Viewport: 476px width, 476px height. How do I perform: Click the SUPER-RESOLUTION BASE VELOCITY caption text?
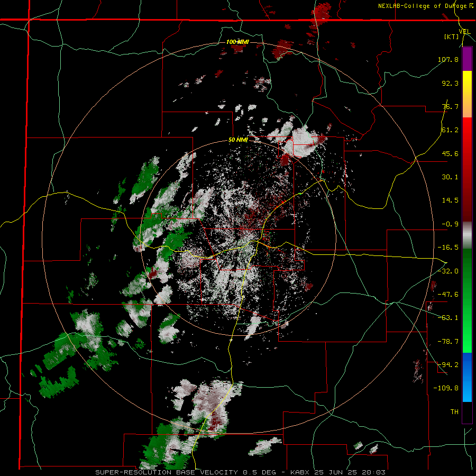[167, 472]
